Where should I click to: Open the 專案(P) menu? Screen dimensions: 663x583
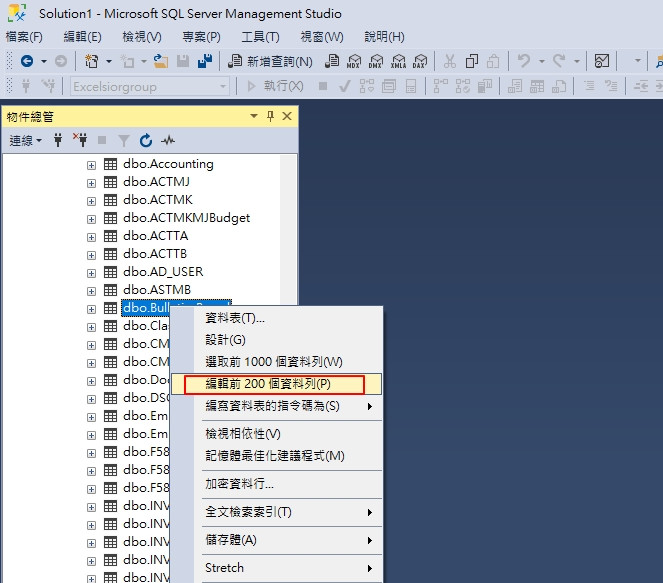(x=201, y=37)
